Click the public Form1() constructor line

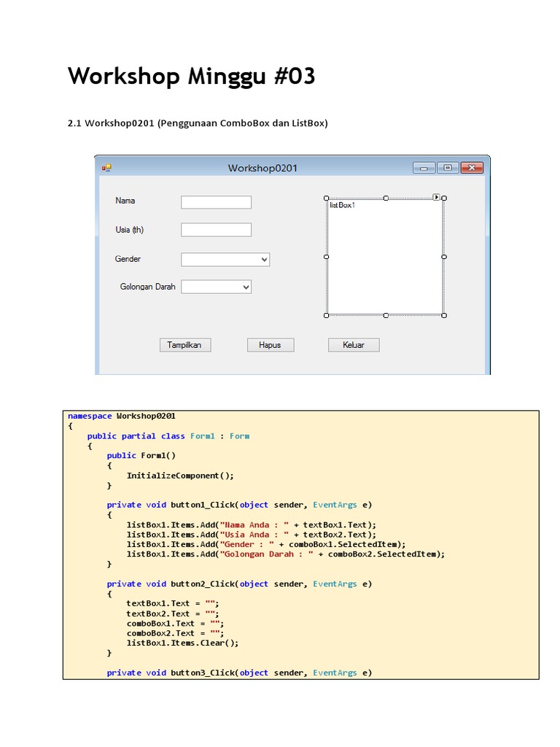141,455
